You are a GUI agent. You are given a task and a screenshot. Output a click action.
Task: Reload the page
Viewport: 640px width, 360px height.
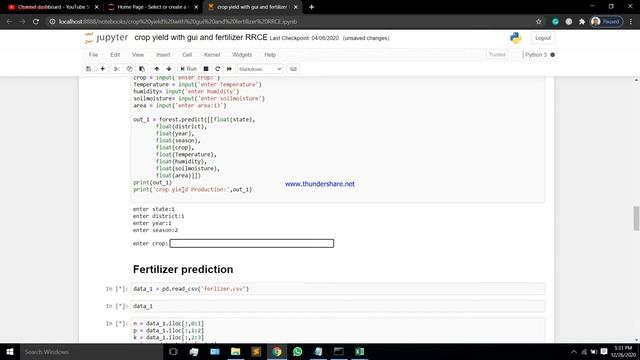[x=36, y=22]
